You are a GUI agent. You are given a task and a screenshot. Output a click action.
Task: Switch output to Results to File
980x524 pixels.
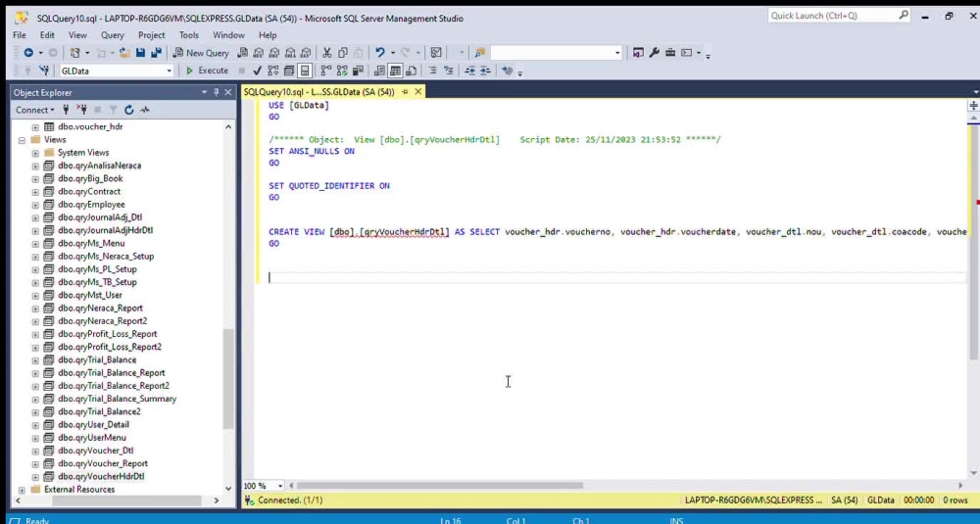(412, 71)
